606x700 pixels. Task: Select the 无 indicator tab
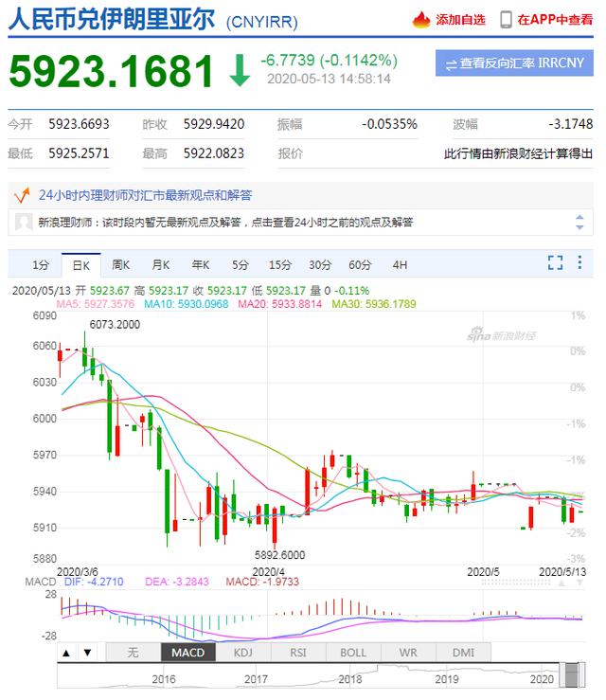point(133,653)
